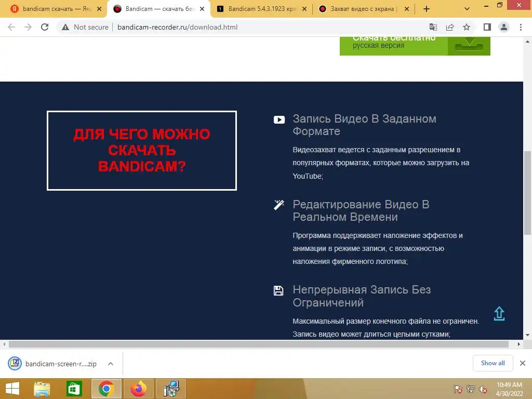This screenshot has width=532, height=399.
Task: Click the Видеозахват ведется с заданным разрешением paragraph
Action: [x=381, y=163]
